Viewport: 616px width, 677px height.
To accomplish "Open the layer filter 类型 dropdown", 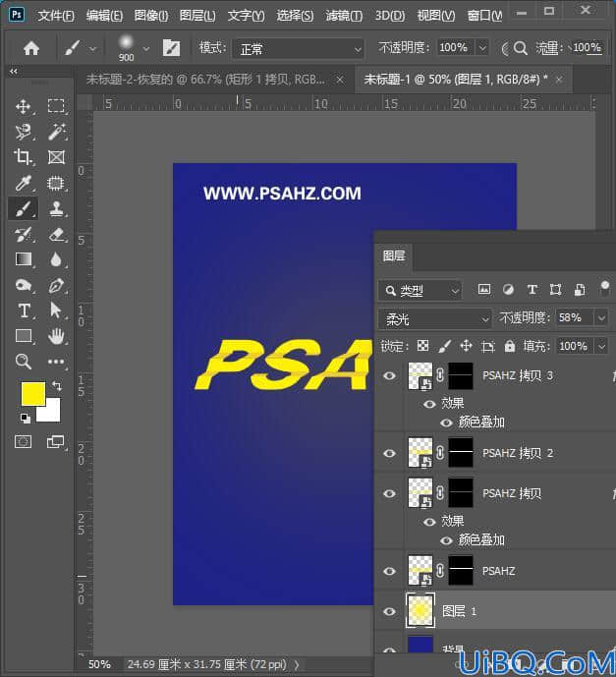I will coord(420,291).
